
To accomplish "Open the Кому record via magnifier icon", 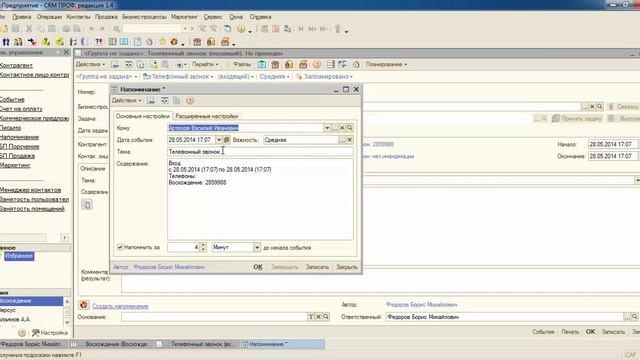I will [350, 128].
